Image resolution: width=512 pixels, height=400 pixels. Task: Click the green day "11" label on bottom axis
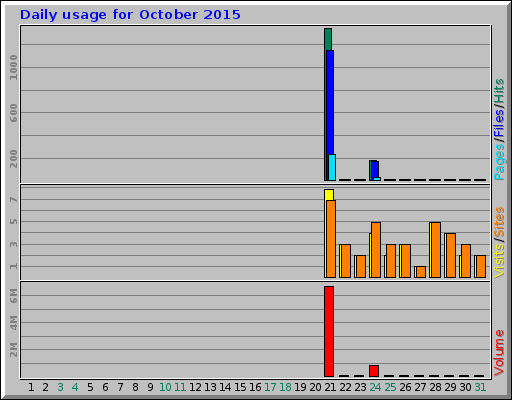coord(180,387)
